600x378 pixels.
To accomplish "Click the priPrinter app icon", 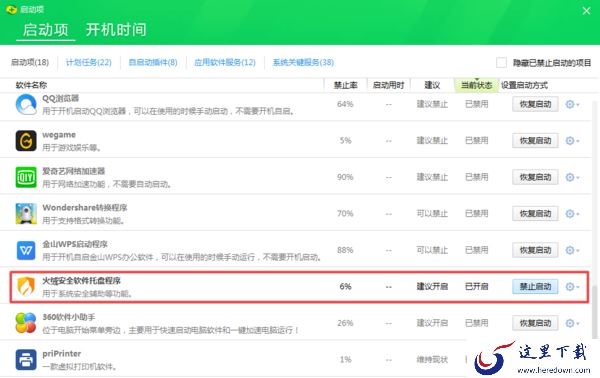I will coord(26,360).
